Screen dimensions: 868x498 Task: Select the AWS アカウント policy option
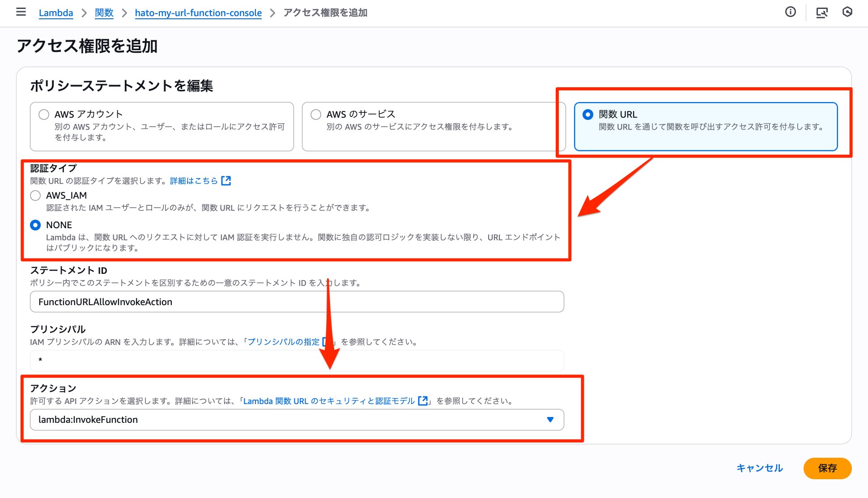(x=43, y=114)
